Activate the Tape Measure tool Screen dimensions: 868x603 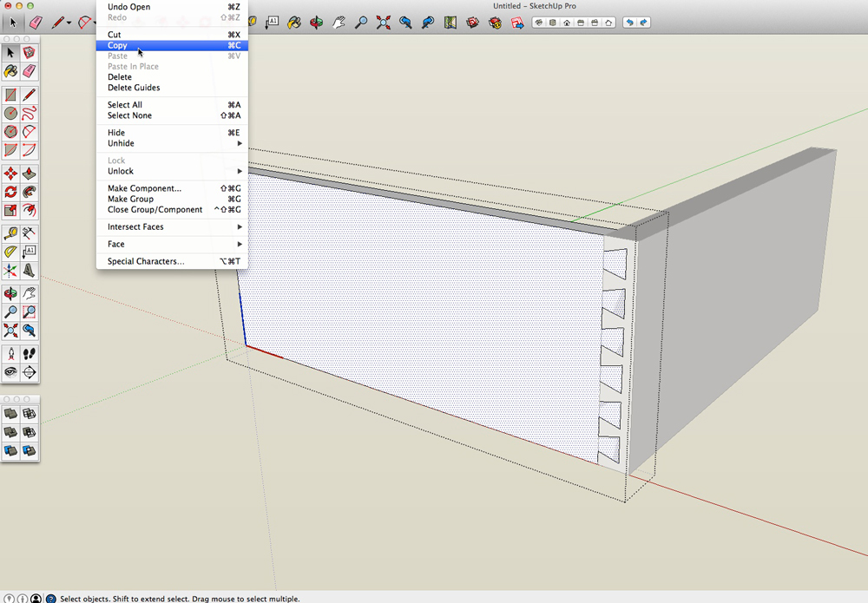[x=10, y=233]
